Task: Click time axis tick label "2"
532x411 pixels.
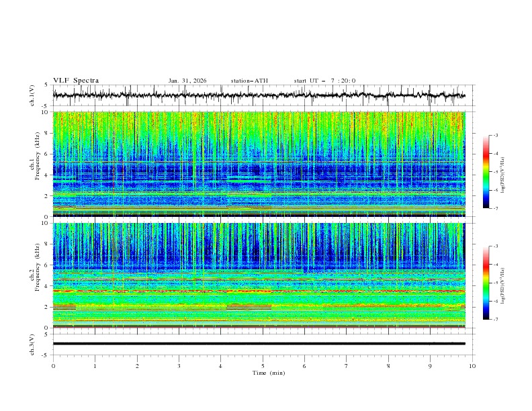Action: click(x=137, y=366)
